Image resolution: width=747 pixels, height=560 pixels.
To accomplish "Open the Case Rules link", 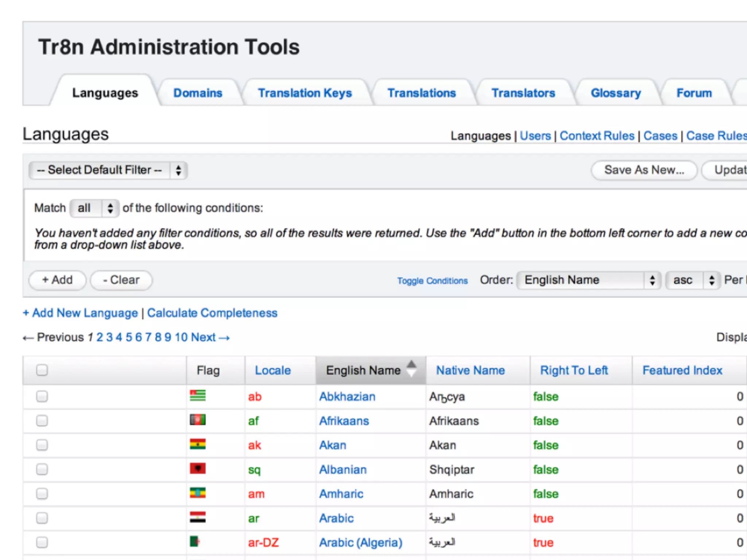I will [x=716, y=136].
